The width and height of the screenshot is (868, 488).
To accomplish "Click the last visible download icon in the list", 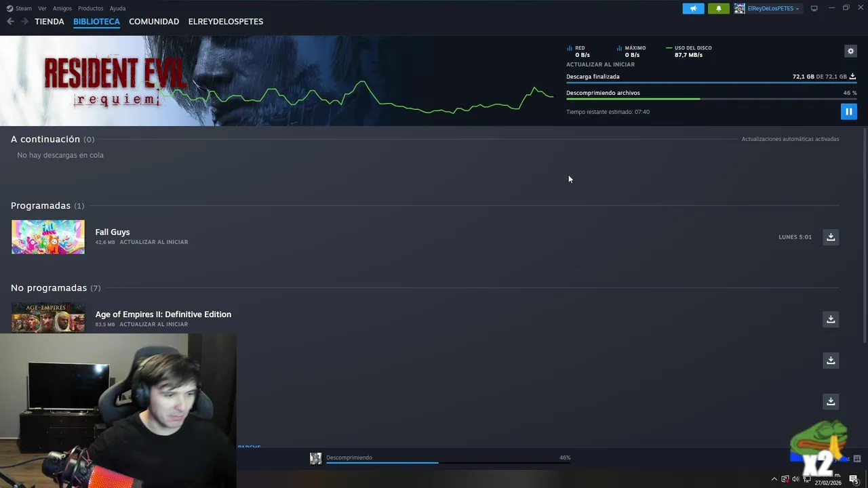I will 831,401.
